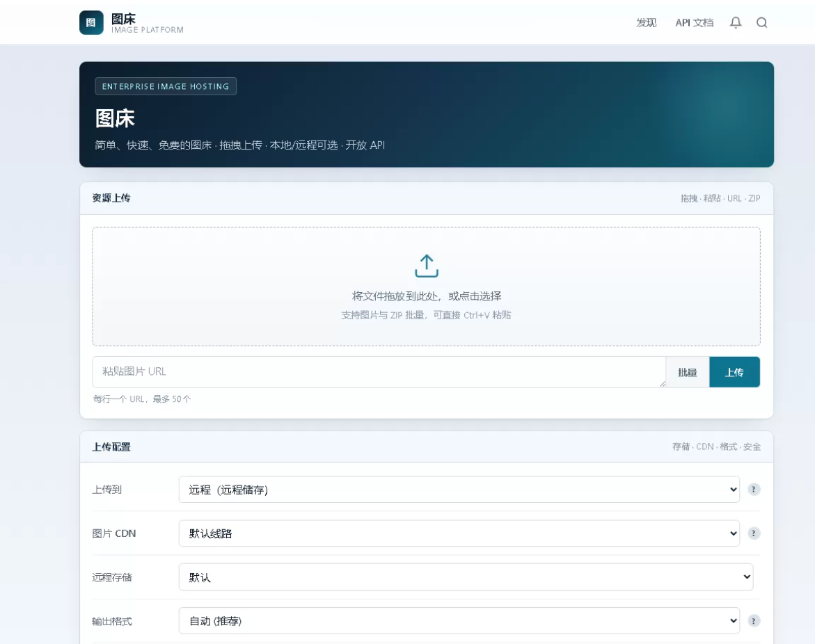Screen dimensions: 815x644
Task: Focus the 粘贴图片 URL input field
Action: pyautogui.click(x=379, y=372)
